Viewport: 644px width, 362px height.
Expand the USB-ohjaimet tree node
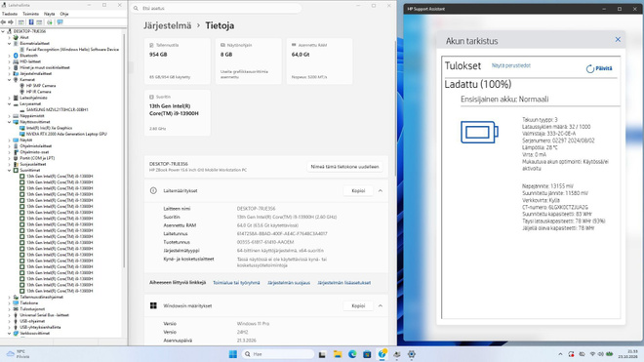click(x=10, y=321)
